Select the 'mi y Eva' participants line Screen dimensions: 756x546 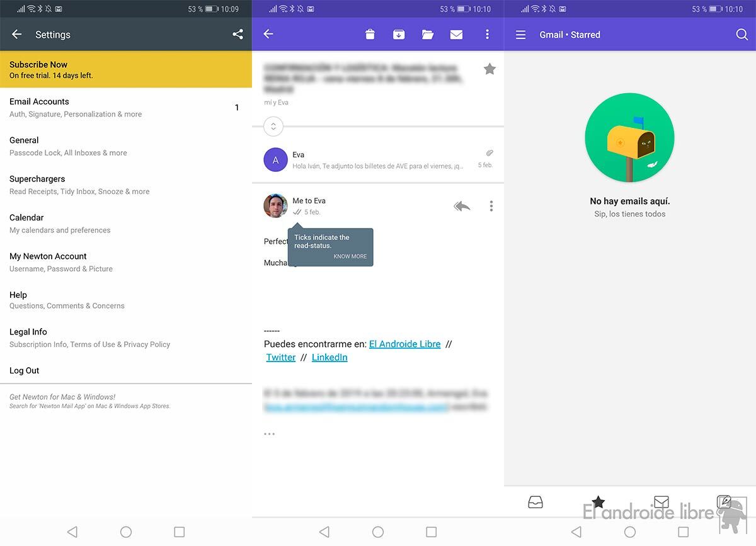pyautogui.click(x=277, y=102)
